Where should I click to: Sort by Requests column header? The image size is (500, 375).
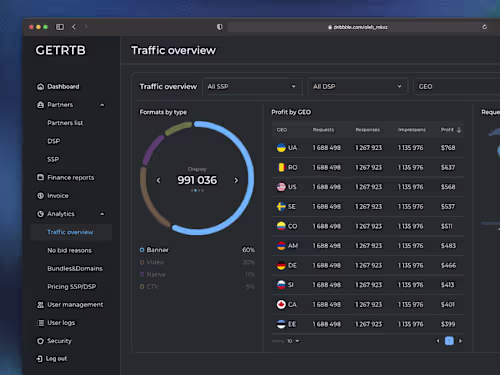coord(323,130)
